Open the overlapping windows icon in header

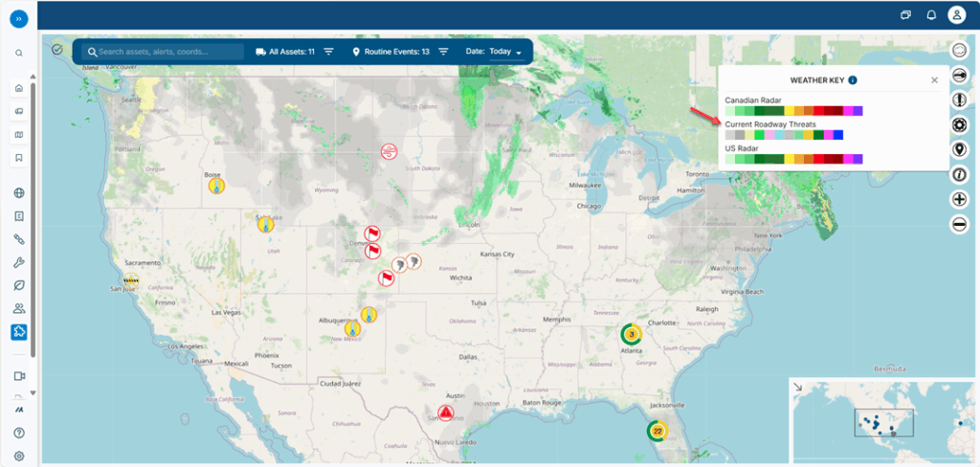click(905, 15)
